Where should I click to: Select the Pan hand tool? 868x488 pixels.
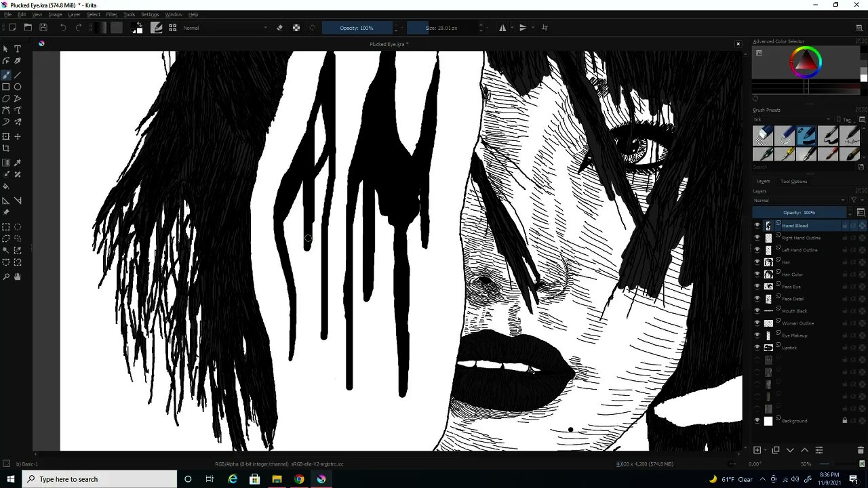18,277
